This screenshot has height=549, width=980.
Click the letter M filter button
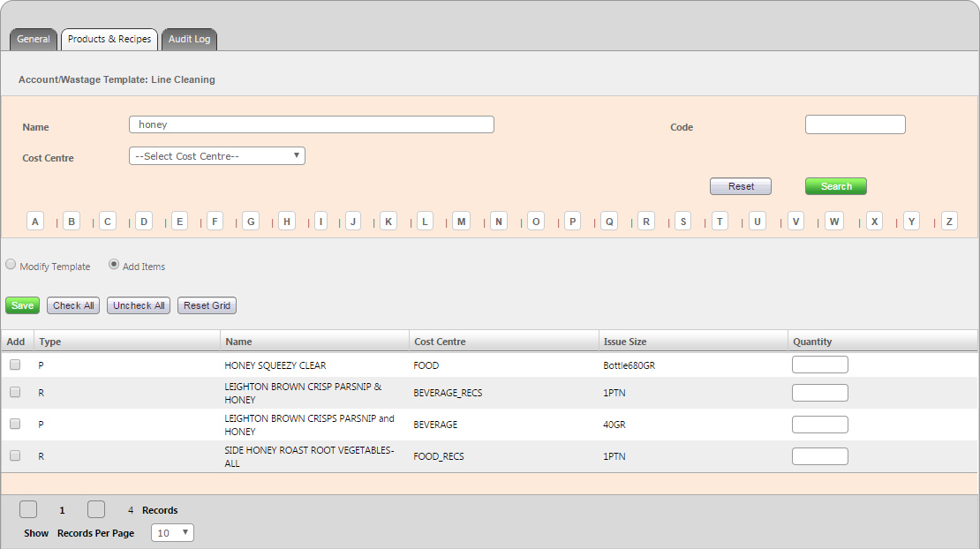click(461, 222)
